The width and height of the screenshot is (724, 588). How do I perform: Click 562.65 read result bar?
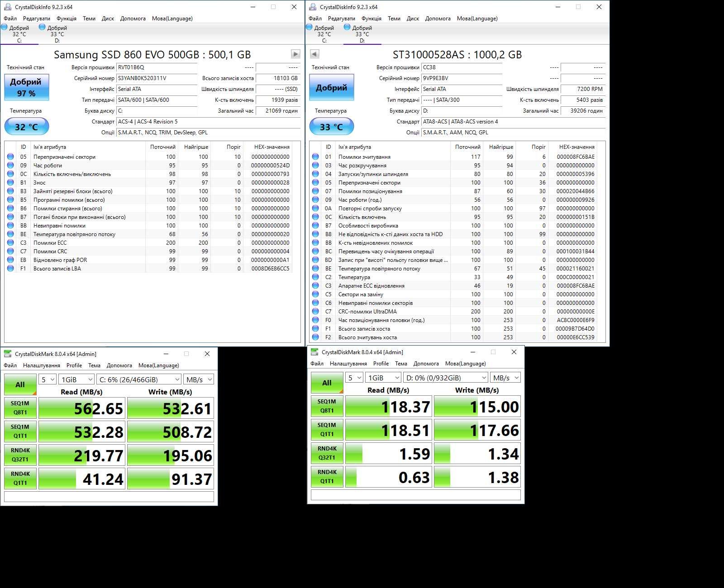pyautogui.click(x=82, y=408)
